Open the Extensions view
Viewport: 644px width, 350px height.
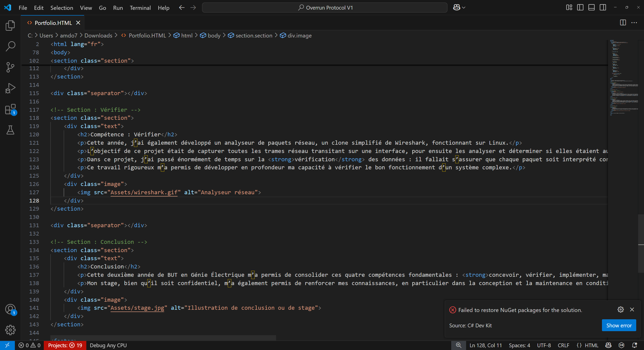[x=10, y=109]
